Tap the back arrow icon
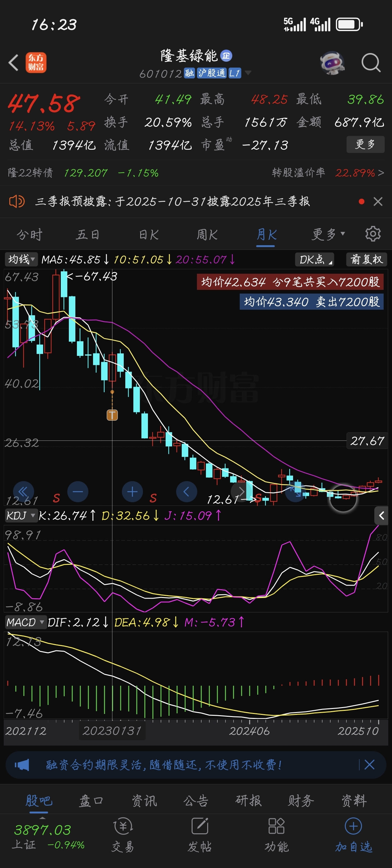 click(13, 63)
